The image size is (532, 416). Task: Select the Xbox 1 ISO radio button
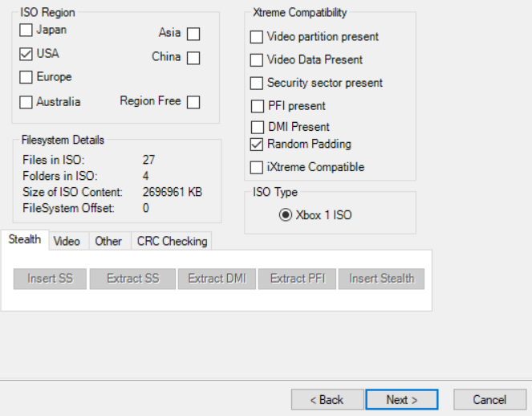coord(286,215)
